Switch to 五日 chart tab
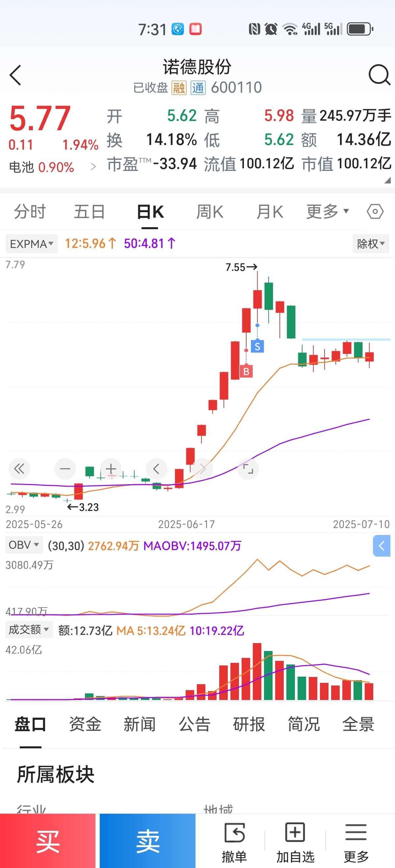Viewport: 395px width, 868px height. pyautogui.click(x=90, y=212)
